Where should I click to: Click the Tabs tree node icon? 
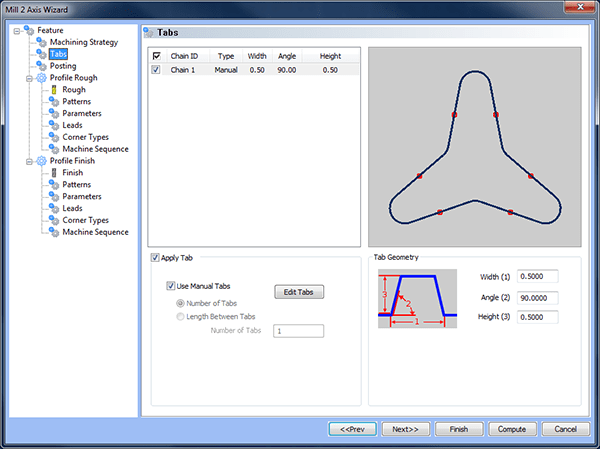41,54
